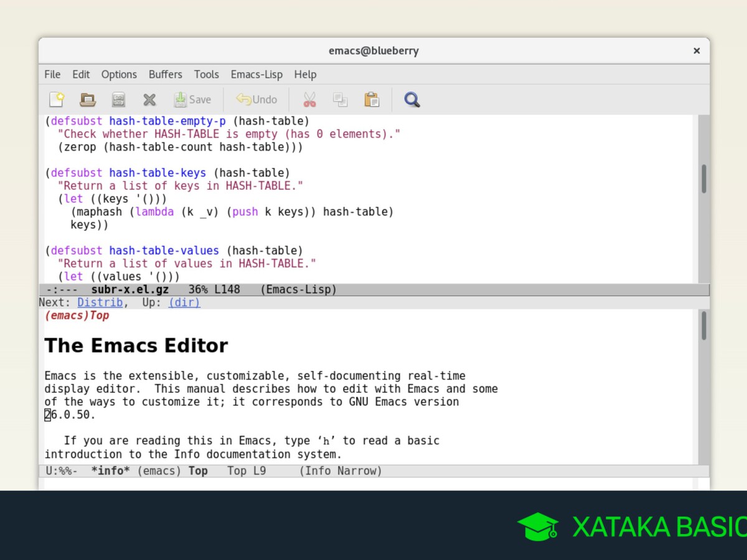
Task: Open a file using the folder icon
Action: [88, 100]
